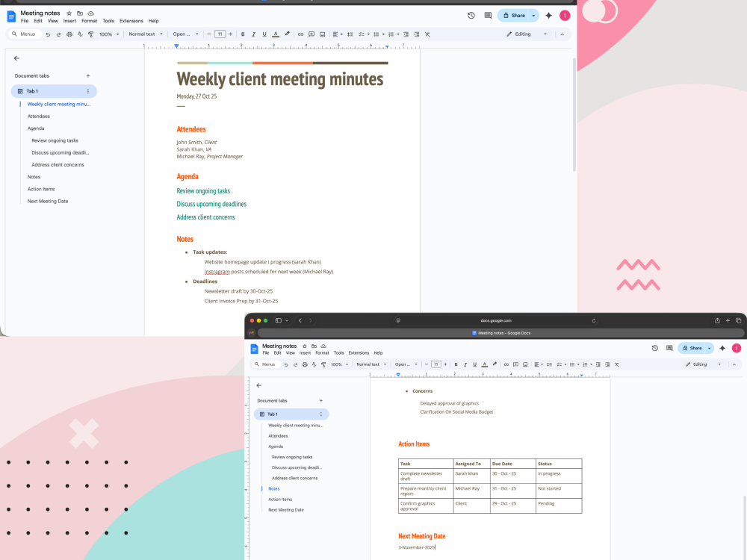The image size is (747, 560).
Task: Toggle italic in the upper window toolbar
Action: (x=253, y=34)
